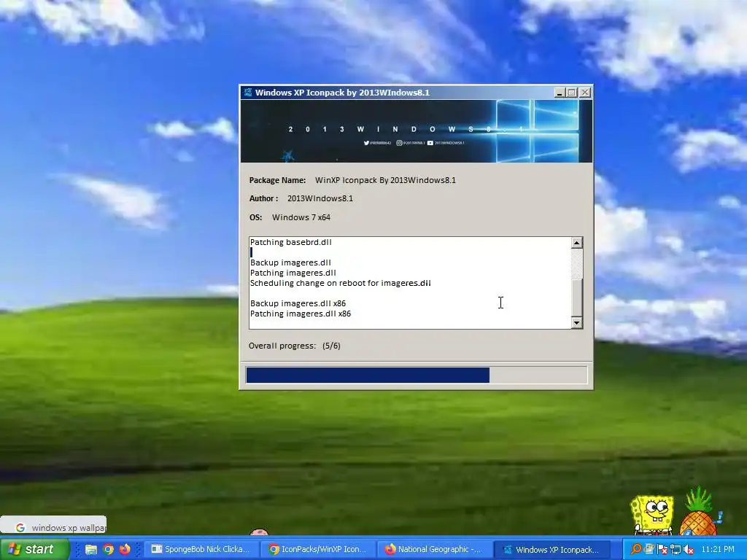Viewport: 747px width, 560px height.
Task: Click the Google 'windows xp wallpa' search box
Action: 53,525
